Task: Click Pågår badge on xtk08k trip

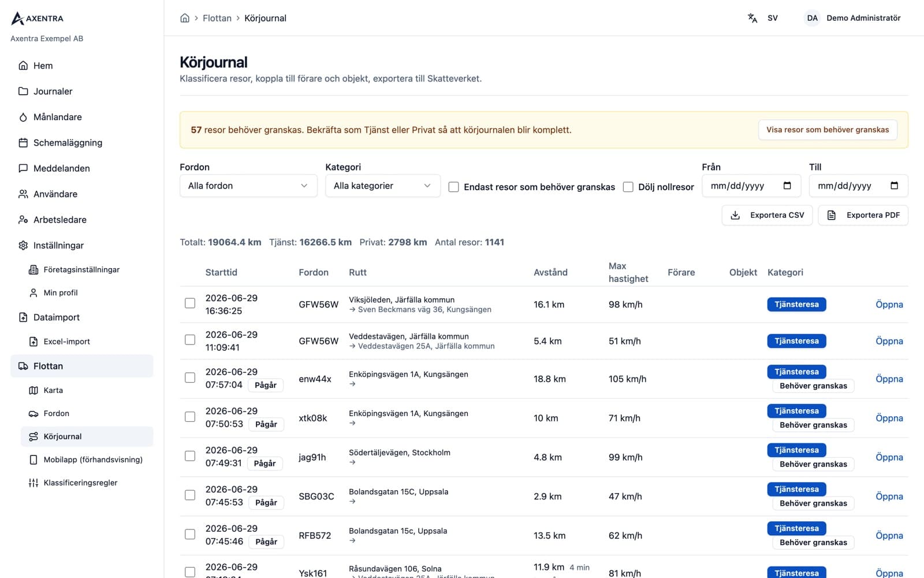Action: click(x=266, y=424)
